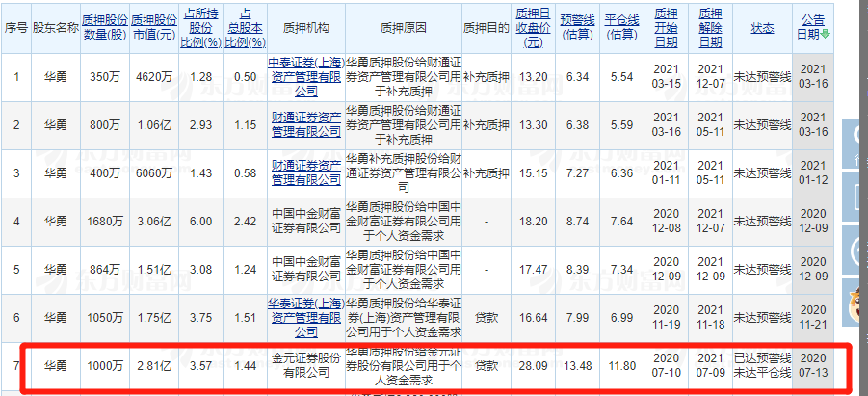Image resolution: width=868 pixels, height=396 pixels.
Task: Click the 2020 11-21 announcement date cell
Action: pos(814,318)
